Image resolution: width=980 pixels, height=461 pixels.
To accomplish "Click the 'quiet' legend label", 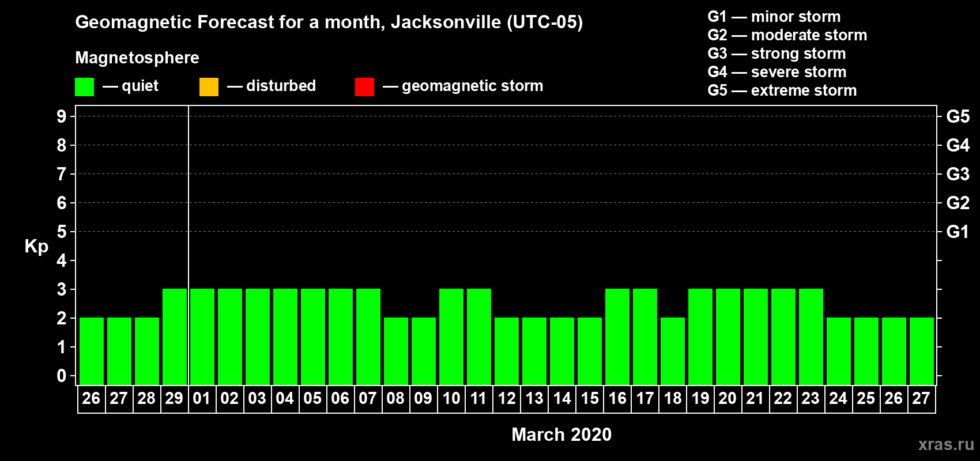I will (x=140, y=86).
